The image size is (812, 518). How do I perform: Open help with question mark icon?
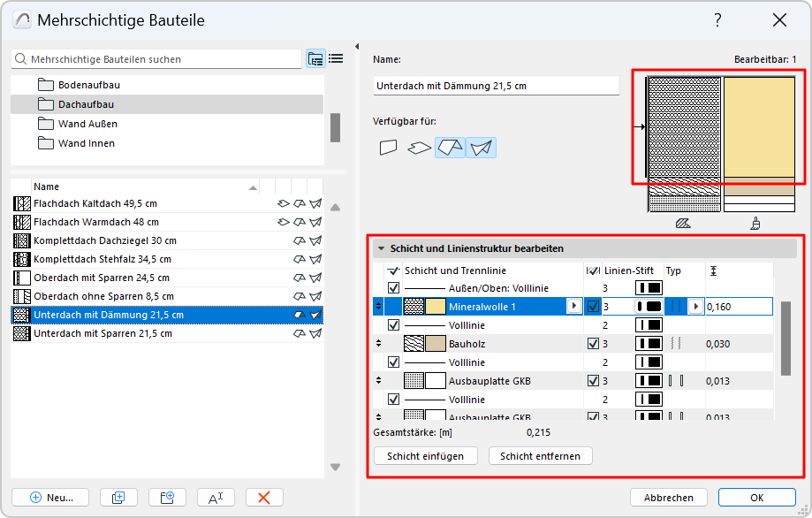717,20
